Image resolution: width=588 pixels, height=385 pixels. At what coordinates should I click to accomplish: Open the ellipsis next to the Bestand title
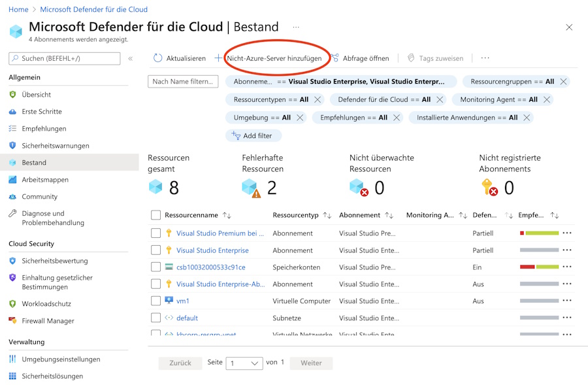[x=296, y=27]
